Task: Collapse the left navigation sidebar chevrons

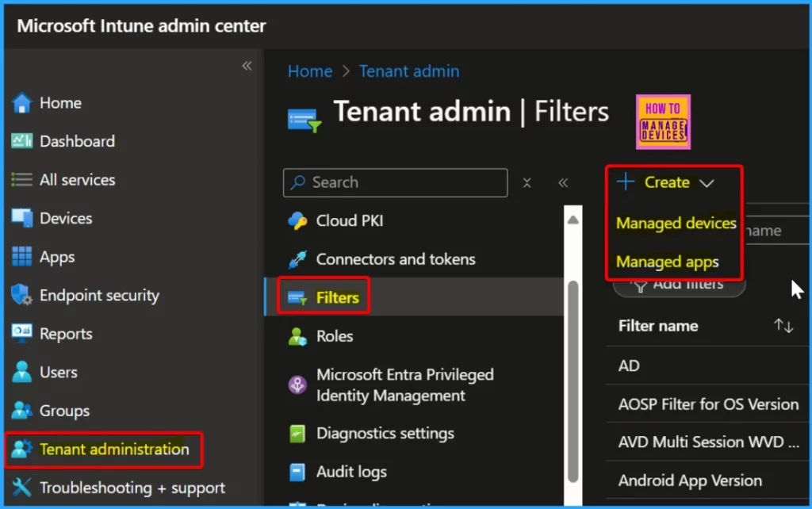Action: 247,66
